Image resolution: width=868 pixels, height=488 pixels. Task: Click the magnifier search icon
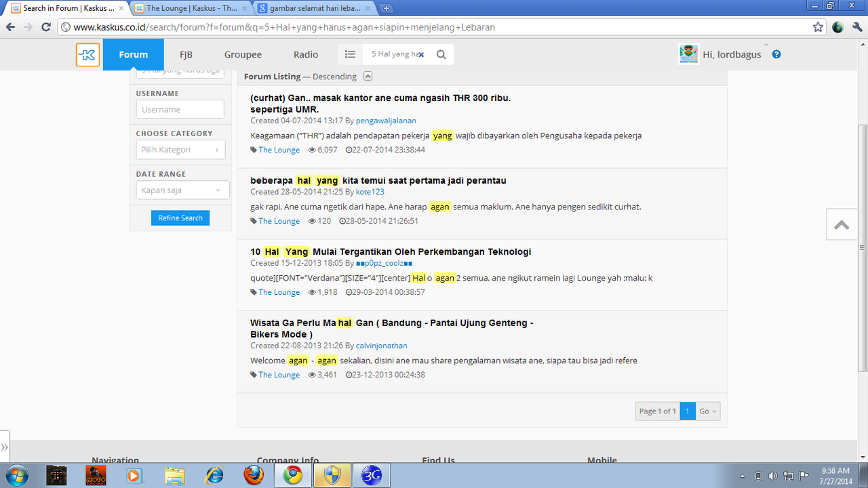[441, 54]
